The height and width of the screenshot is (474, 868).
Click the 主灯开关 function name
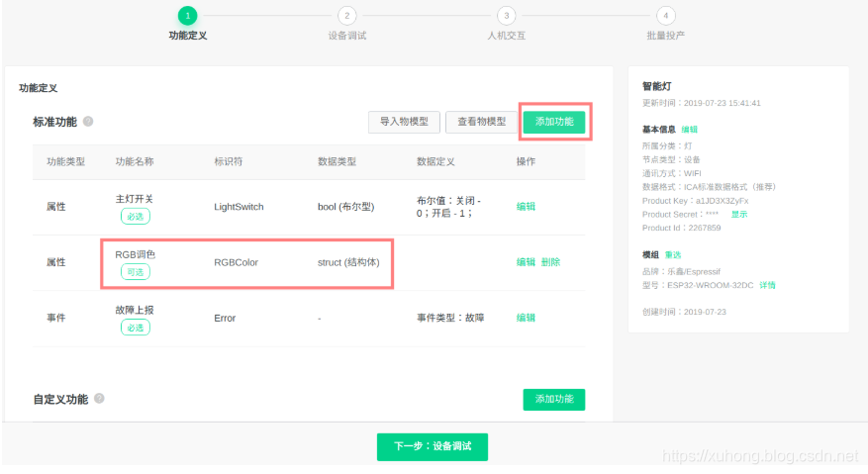pos(134,199)
